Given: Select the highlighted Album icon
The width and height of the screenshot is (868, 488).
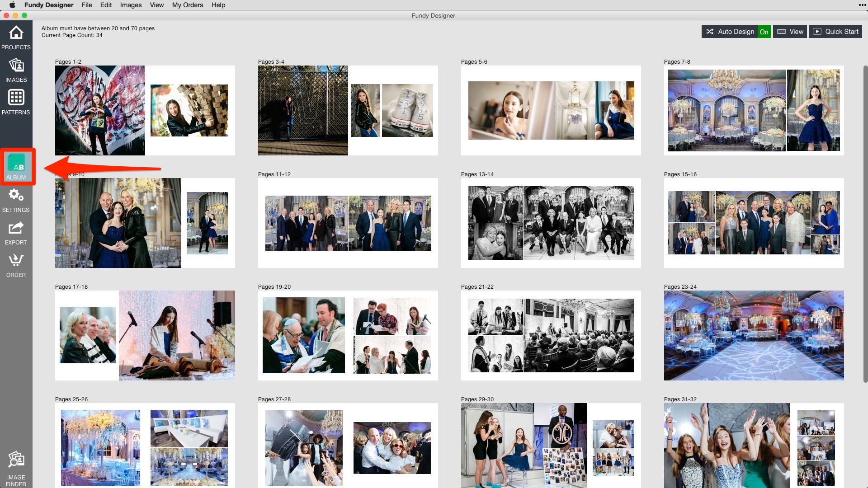Looking at the screenshot, I should pos(16,167).
